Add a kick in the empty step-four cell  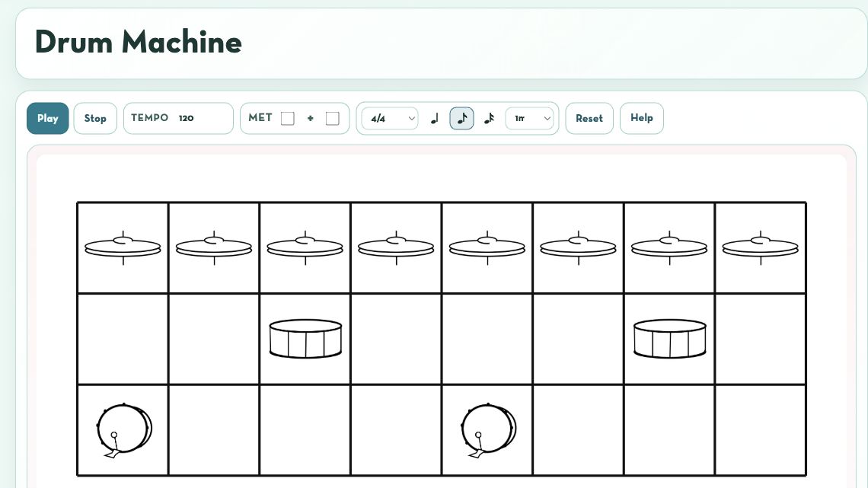click(397, 430)
